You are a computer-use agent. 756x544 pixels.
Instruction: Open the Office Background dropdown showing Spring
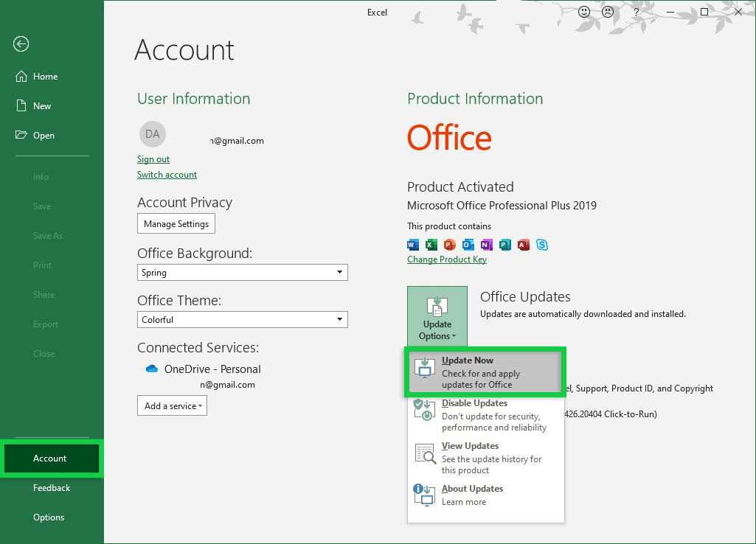coord(242,272)
